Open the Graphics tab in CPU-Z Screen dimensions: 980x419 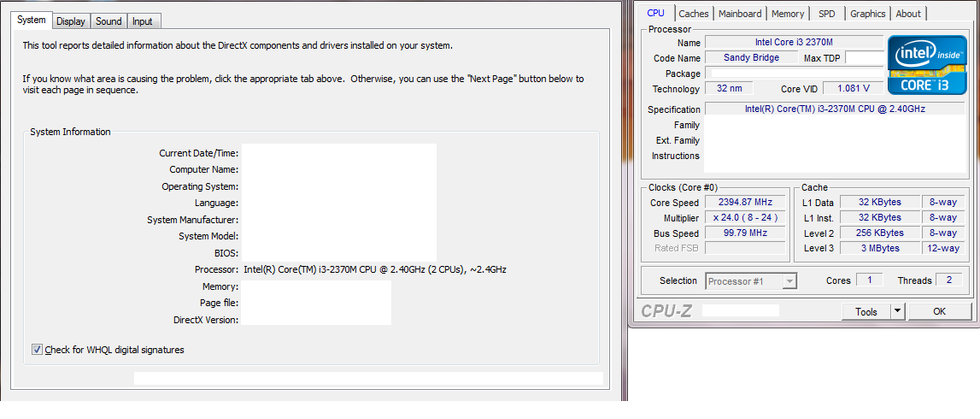[x=867, y=14]
